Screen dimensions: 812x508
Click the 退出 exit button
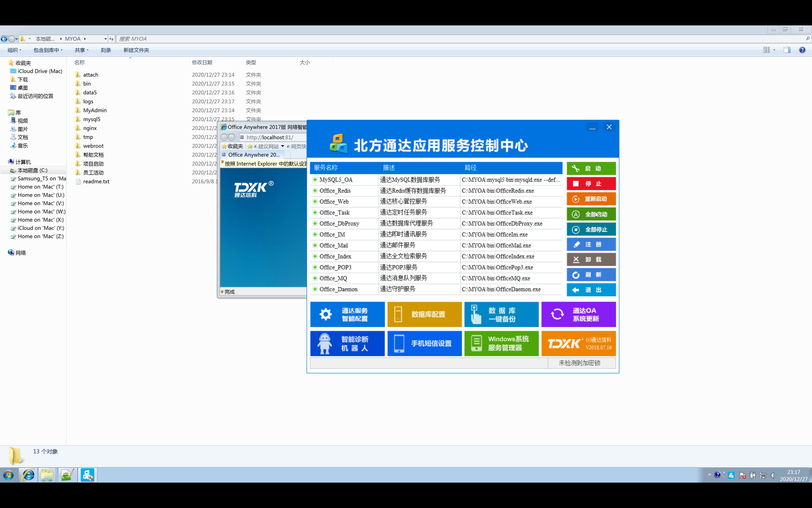[x=591, y=290]
